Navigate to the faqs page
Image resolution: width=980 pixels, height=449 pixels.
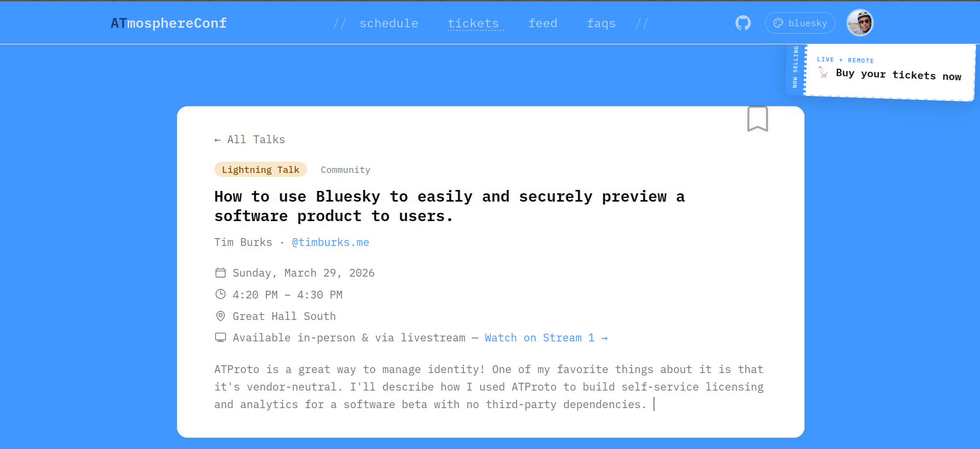pos(601,23)
